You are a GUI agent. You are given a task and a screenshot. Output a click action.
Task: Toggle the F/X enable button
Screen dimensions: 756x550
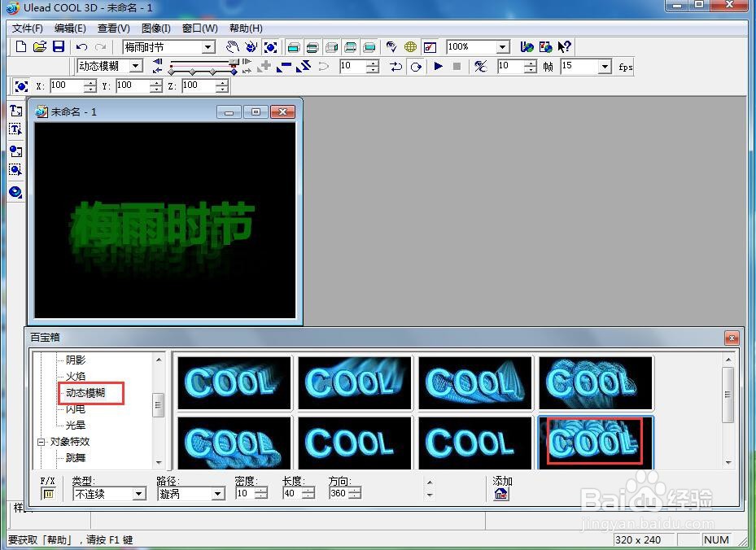pyautogui.click(x=48, y=494)
